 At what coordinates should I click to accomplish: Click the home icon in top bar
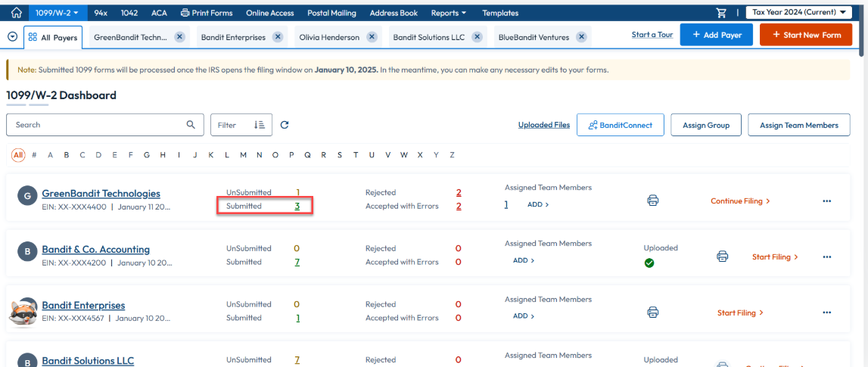(x=16, y=13)
